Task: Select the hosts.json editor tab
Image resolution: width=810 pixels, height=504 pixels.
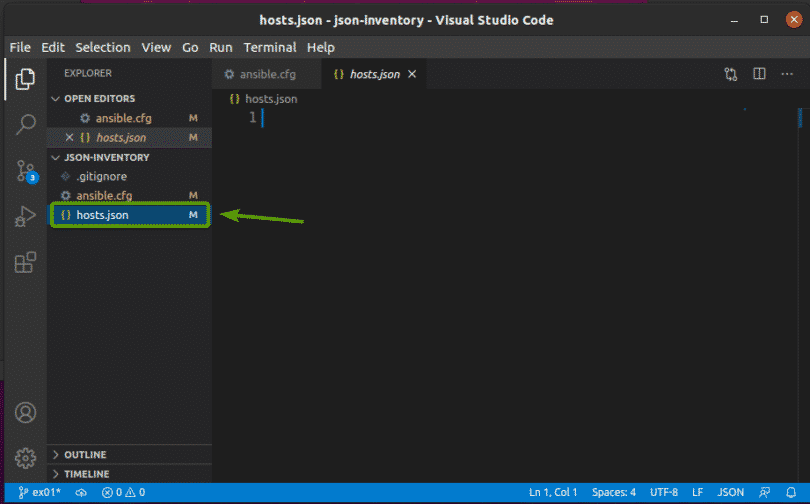Action: click(375, 74)
